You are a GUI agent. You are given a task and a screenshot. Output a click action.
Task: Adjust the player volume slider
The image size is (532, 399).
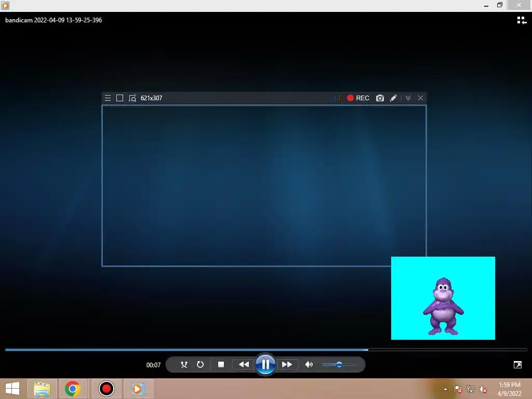pos(339,365)
